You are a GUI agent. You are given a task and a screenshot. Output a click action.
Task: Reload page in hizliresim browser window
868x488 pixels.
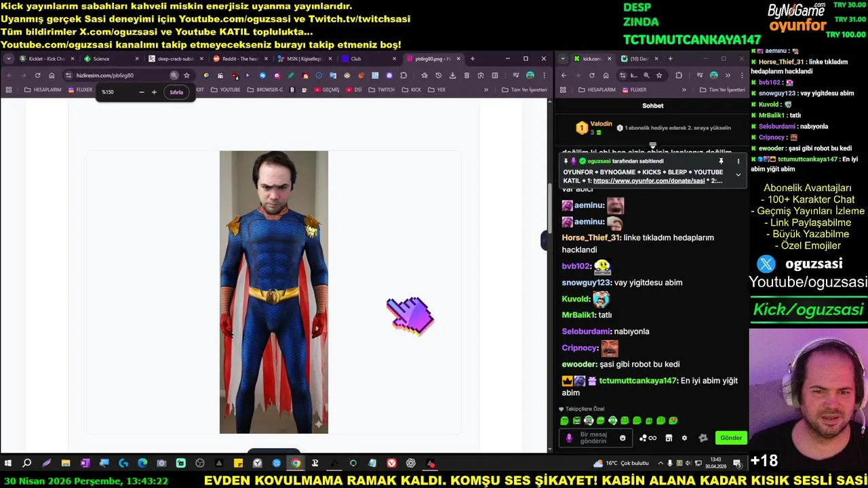tap(37, 75)
